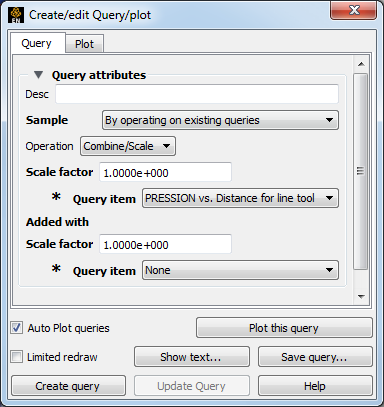Click the Save query... button

pyautogui.click(x=315, y=357)
